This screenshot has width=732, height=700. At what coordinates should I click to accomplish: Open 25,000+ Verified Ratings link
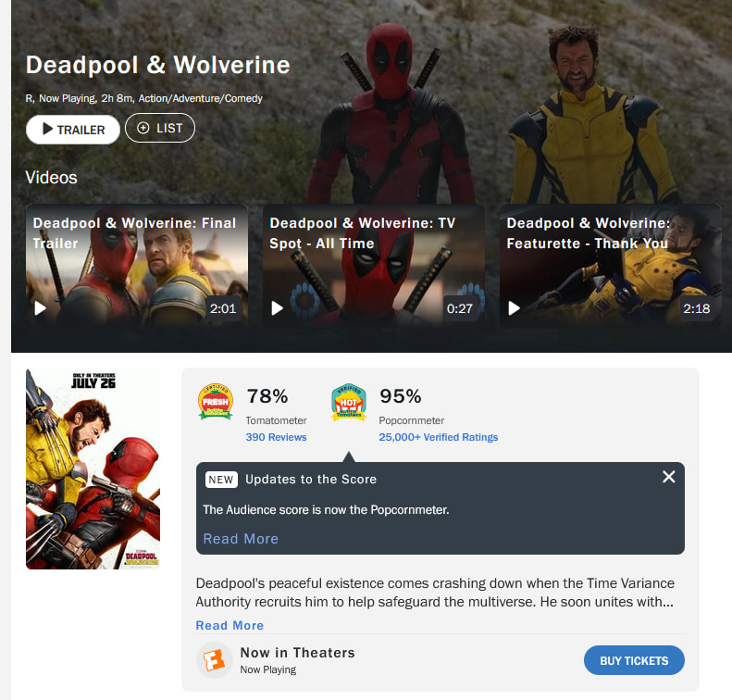[x=439, y=437]
